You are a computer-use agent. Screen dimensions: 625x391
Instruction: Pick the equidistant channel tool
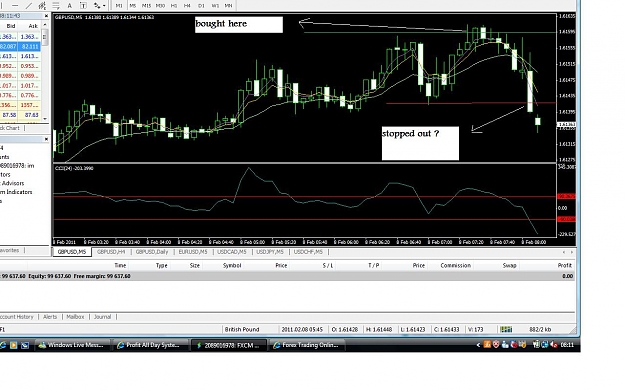point(42,5)
